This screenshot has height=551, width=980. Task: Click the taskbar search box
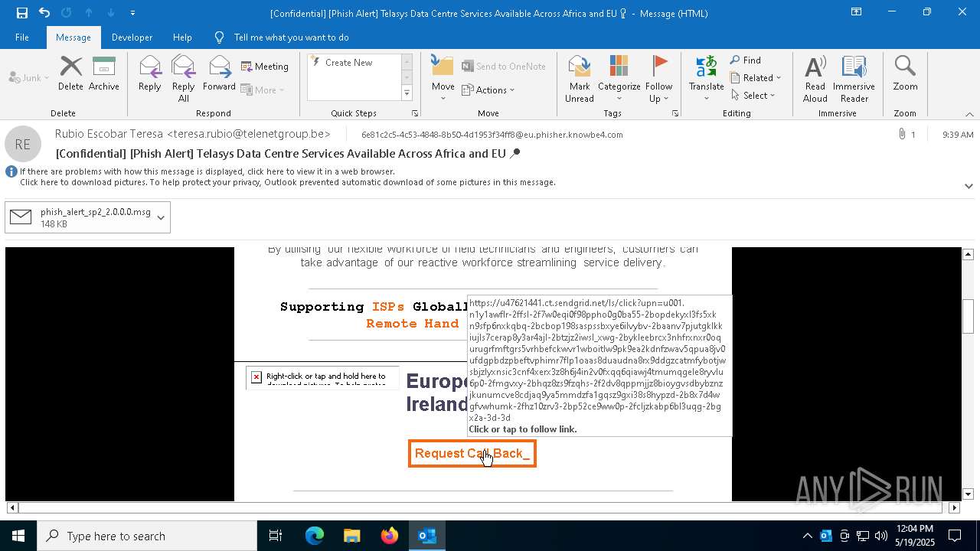tap(147, 536)
